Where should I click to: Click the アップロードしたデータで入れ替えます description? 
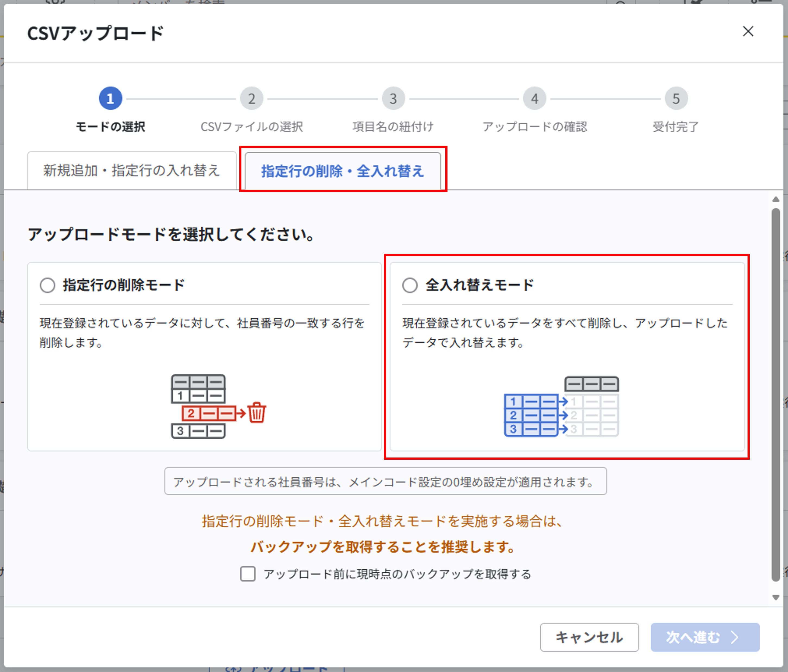tap(565, 332)
